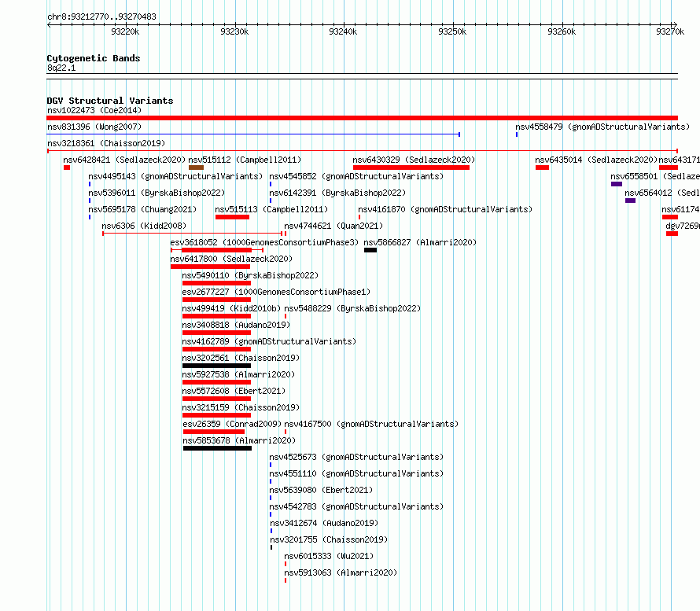Open nsv5866827 (Almarri2020) label
The width and height of the screenshot is (700, 611).
pyautogui.click(x=420, y=242)
